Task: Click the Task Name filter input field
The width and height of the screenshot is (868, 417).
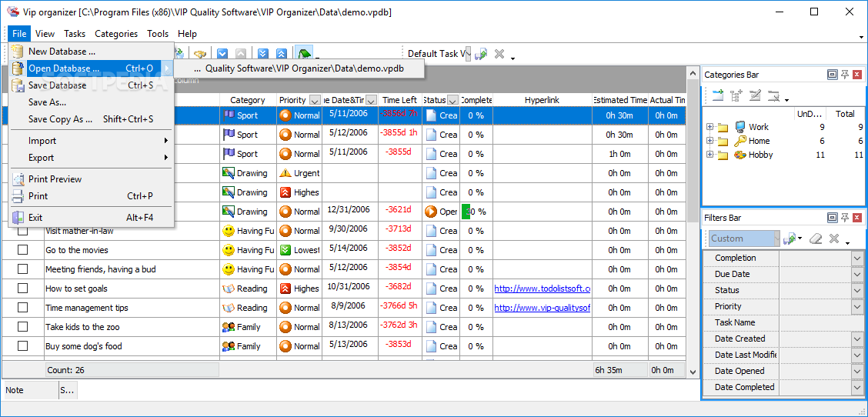Action: tap(822, 322)
